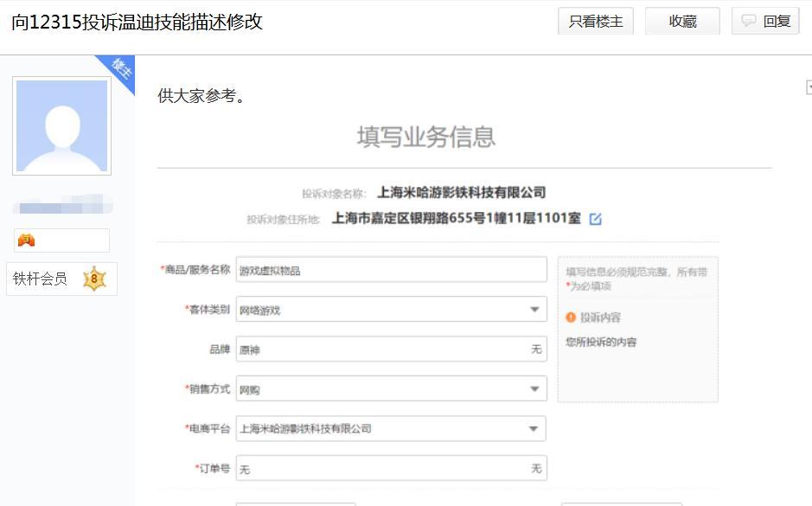The height and width of the screenshot is (506, 812).
Task: Focus the 品牌 input field containing 原神
Action: pyautogui.click(x=392, y=349)
